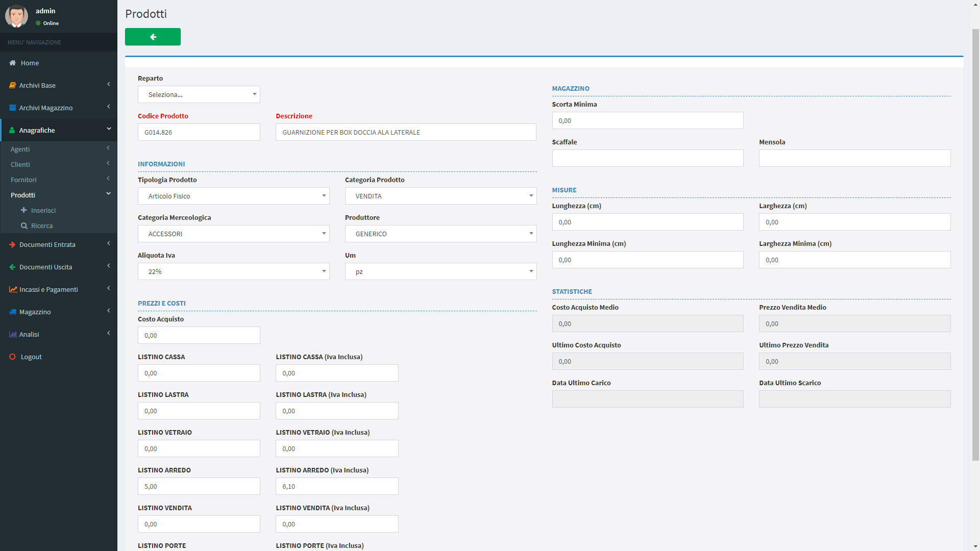Open the Home menu item
The image size is (980, 551).
click(x=59, y=63)
